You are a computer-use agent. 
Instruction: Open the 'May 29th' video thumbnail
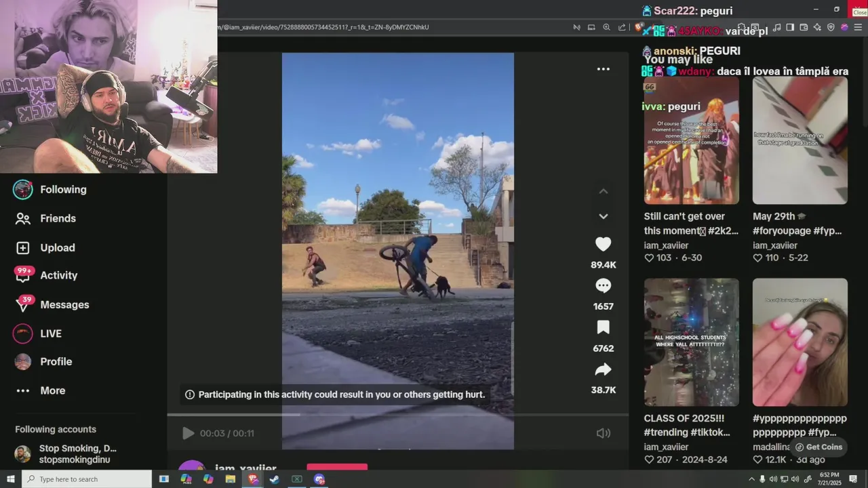(x=800, y=140)
